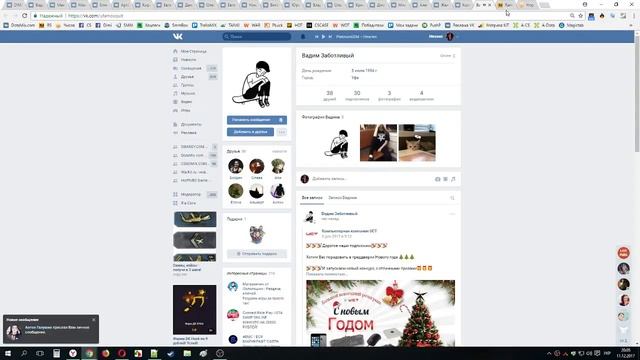Click the video attach icon in post box
640x360 pixels.
pos(445,179)
